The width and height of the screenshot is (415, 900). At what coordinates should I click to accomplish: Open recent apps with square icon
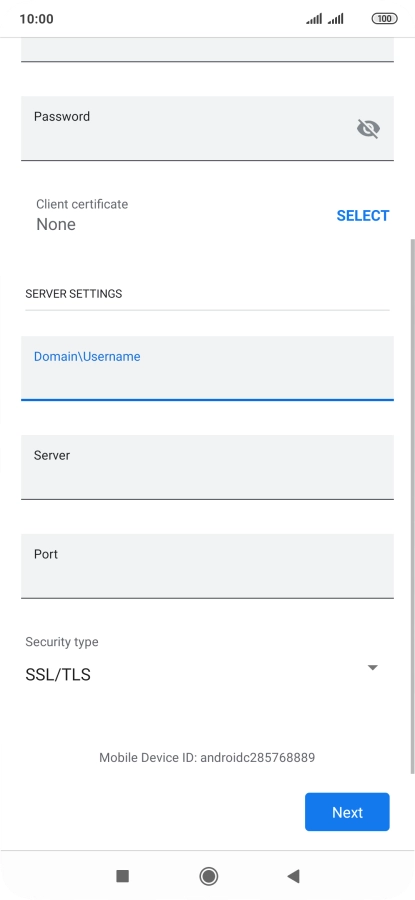[x=122, y=875]
